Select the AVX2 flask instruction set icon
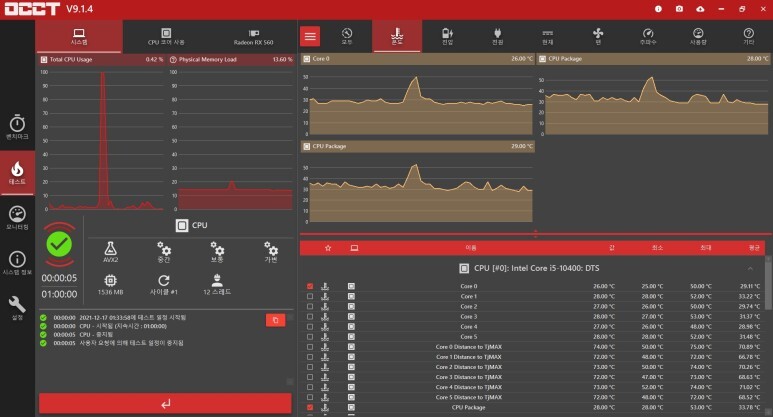The width and height of the screenshot is (773, 417). pyautogui.click(x=110, y=250)
